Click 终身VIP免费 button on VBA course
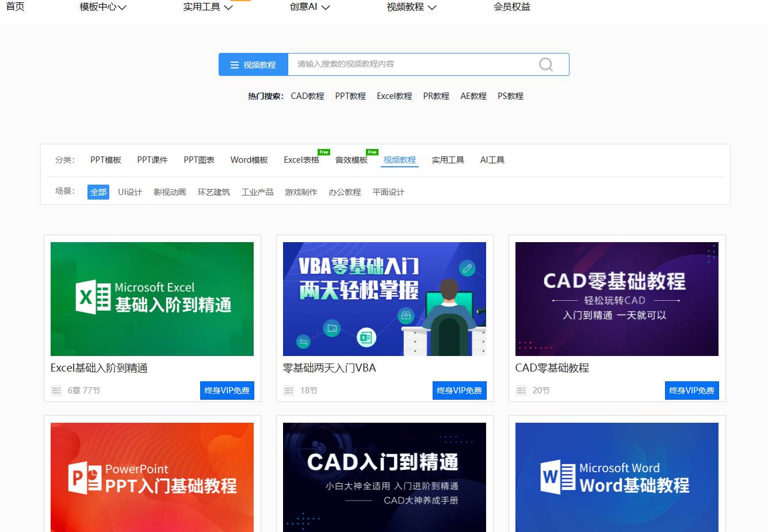Screen dimensions: 768x532 pyautogui.click(x=459, y=391)
